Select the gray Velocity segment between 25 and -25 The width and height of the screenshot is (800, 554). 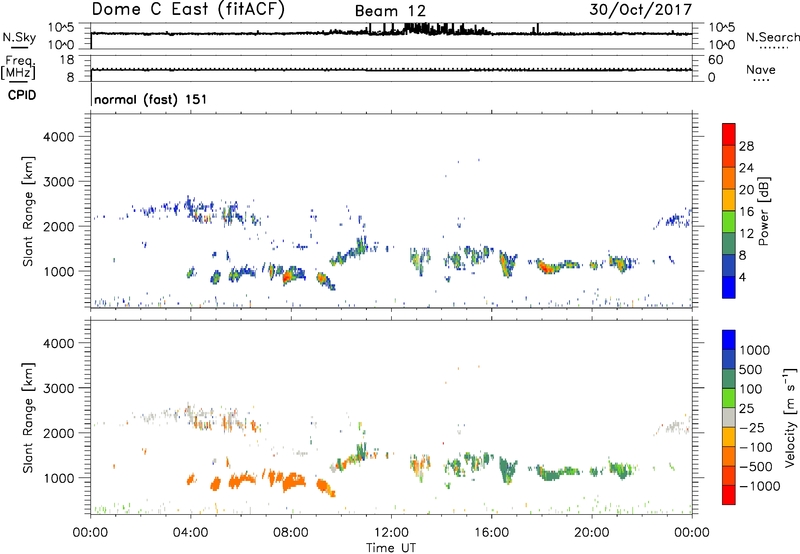pyautogui.click(x=729, y=417)
